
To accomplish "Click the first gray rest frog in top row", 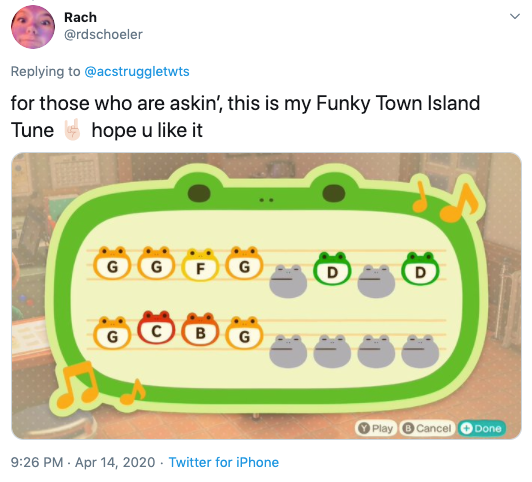I will tap(288, 282).
